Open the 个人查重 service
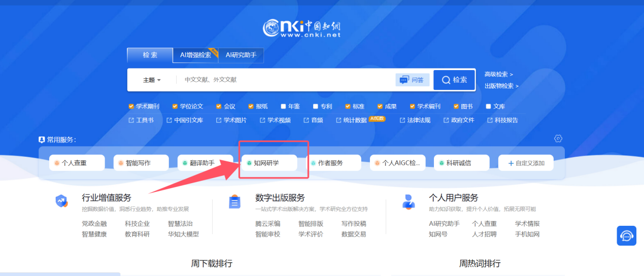This screenshot has height=276, width=644. pos(77,163)
